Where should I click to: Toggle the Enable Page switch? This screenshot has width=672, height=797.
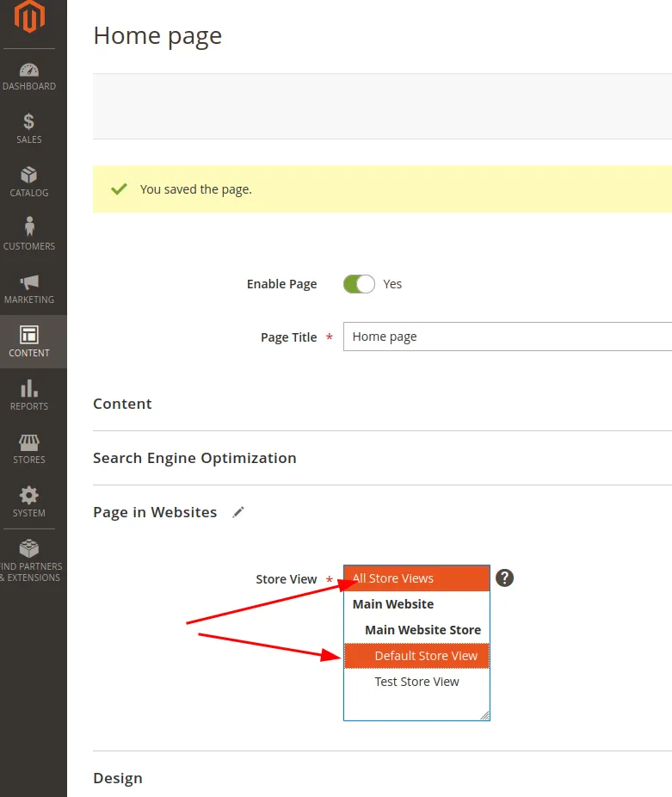[x=359, y=284]
